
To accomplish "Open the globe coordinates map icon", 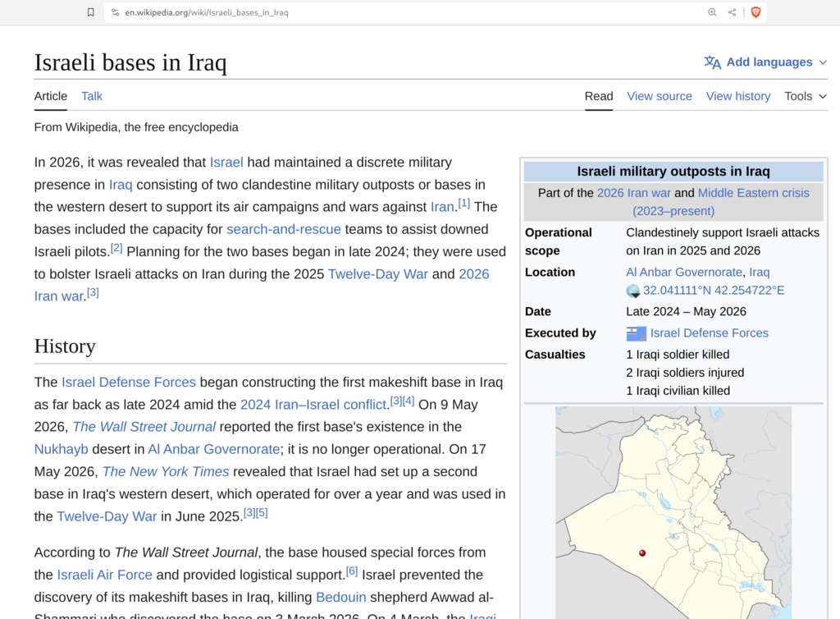I will pyautogui.click(x=633, y=291).
